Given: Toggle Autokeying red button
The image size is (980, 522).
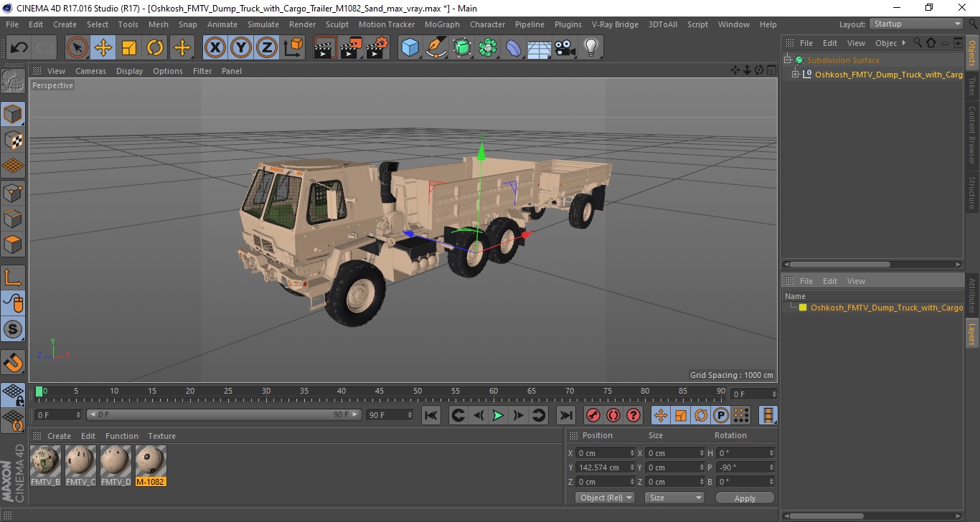Looking at the screenshot, I should coord(613,415).
